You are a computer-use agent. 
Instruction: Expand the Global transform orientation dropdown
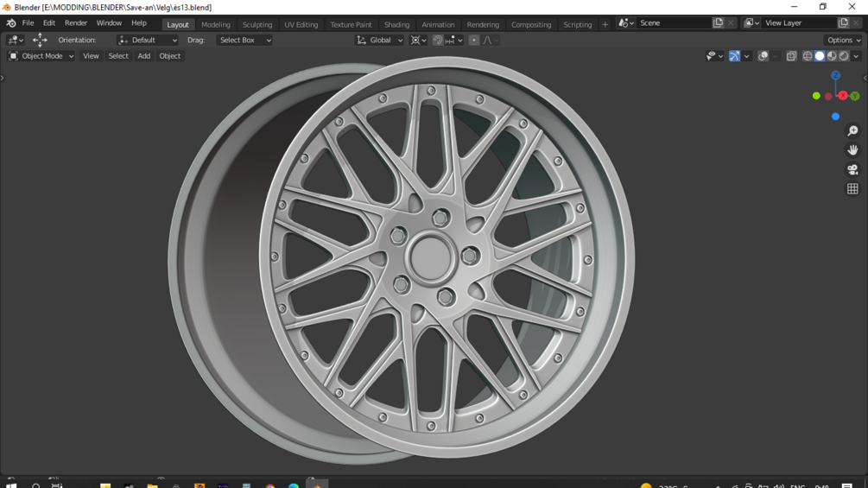pos(380,40)
